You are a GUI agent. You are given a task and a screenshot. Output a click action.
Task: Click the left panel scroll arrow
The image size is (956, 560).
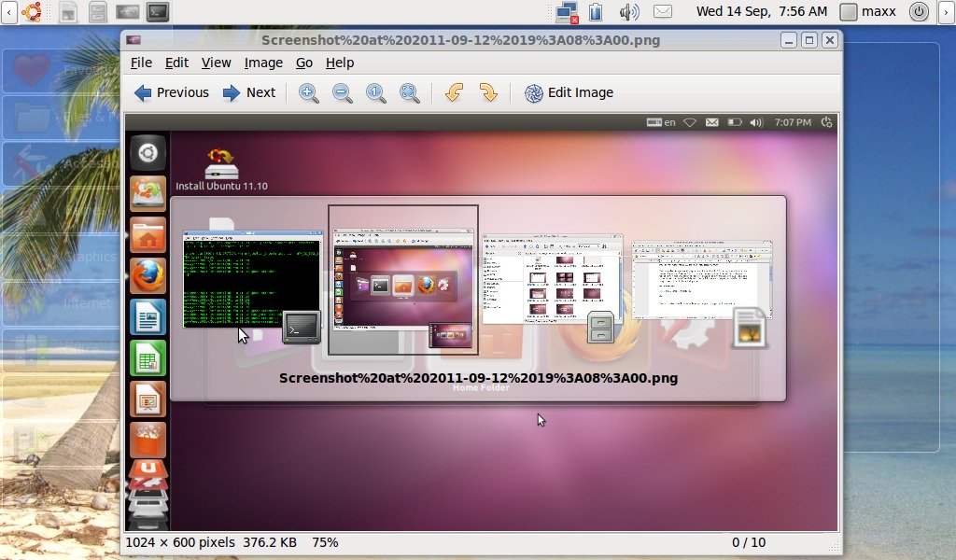[x=8, y=11]
